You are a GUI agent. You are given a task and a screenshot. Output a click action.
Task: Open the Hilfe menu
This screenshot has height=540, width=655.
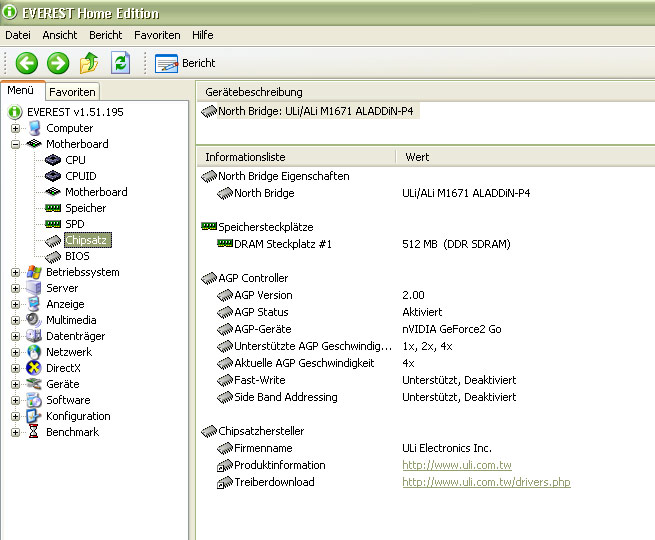[x=203, y=35]
